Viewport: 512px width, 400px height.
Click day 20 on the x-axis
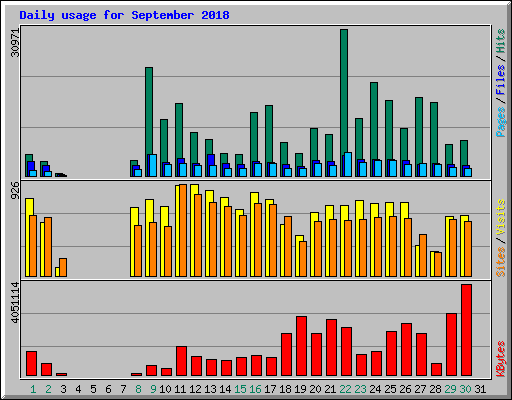click(x=315, y=389)
